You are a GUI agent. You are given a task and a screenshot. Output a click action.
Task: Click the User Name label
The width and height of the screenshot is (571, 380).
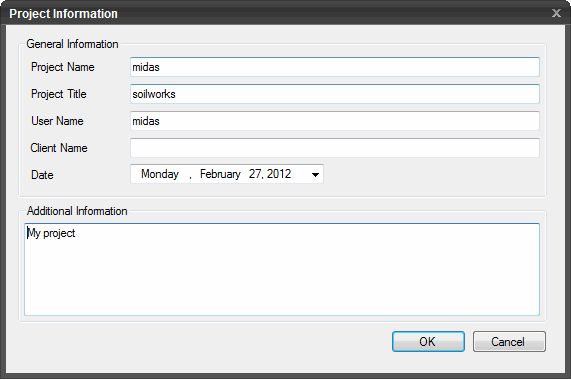[x=57, y=121]
